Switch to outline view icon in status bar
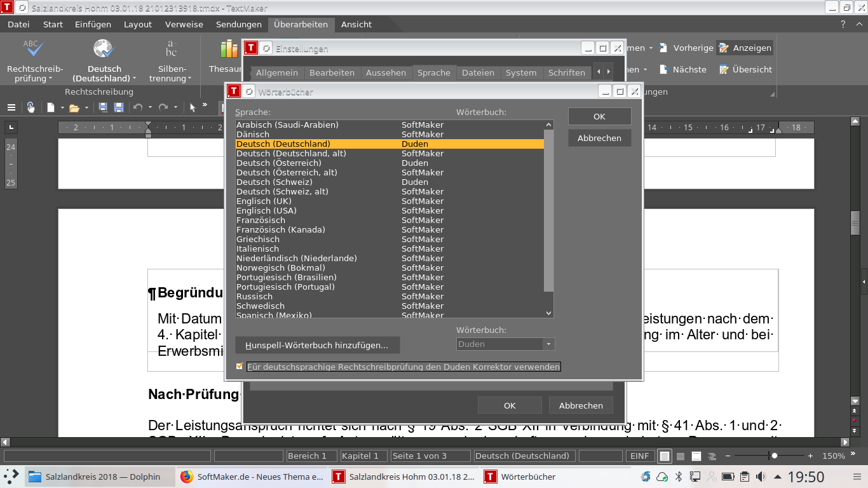 pyautogui.click(x=712, y=456)
